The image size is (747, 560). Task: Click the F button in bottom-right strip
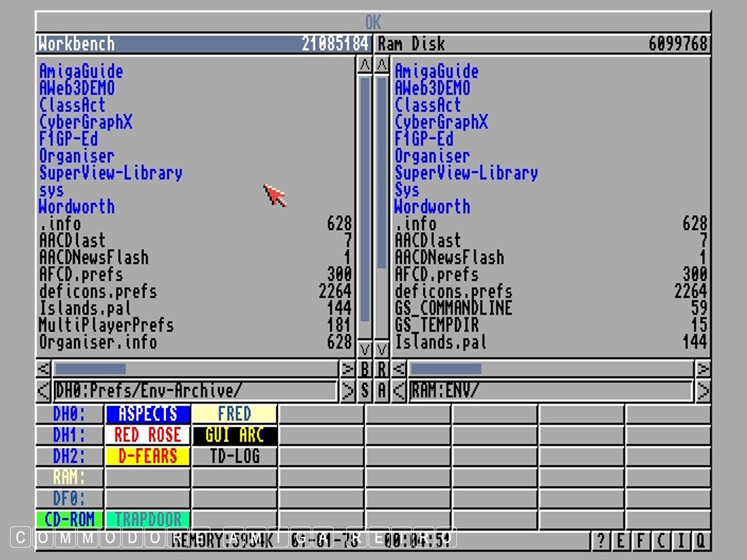pyautogui.click(x=641, y=541)
